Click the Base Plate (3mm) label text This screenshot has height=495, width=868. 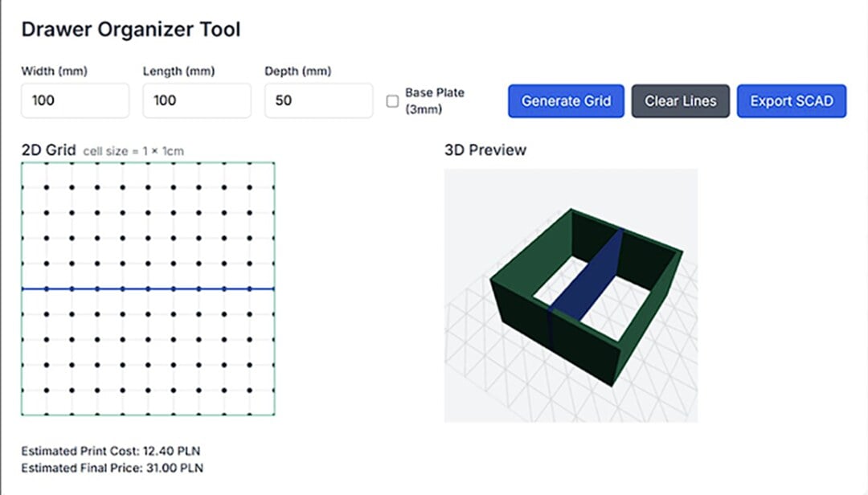point(434,100)
